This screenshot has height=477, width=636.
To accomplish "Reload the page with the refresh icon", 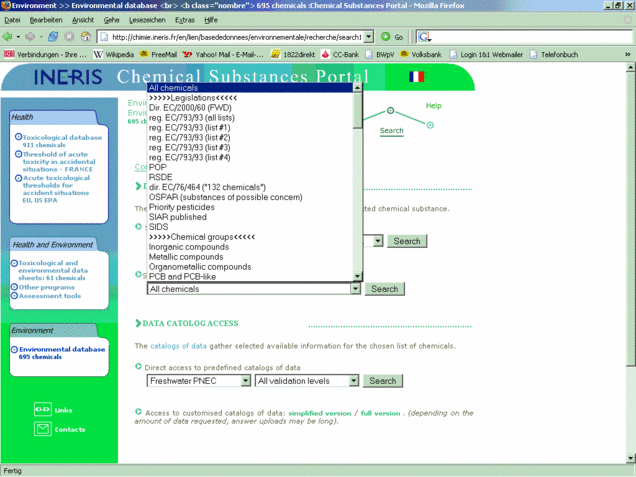I will (x=53, y=37).
